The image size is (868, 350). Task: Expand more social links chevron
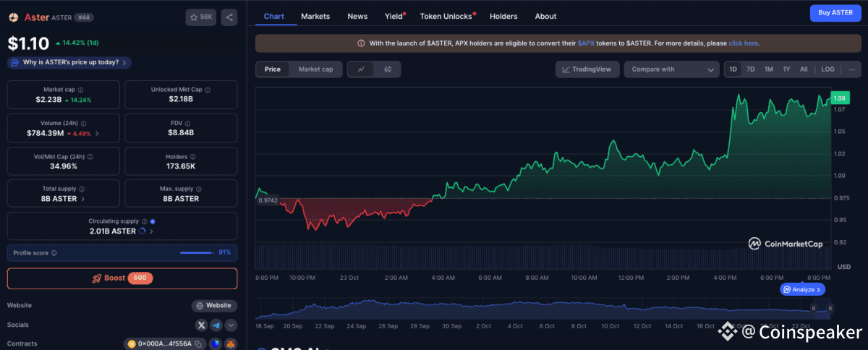coord(231,325)
